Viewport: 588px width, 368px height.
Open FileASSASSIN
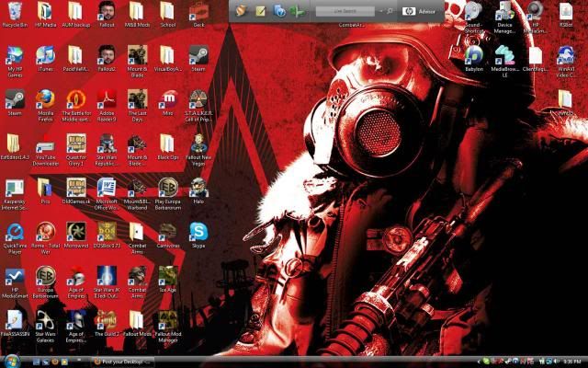pyautogui.click(x=15, y=323)
